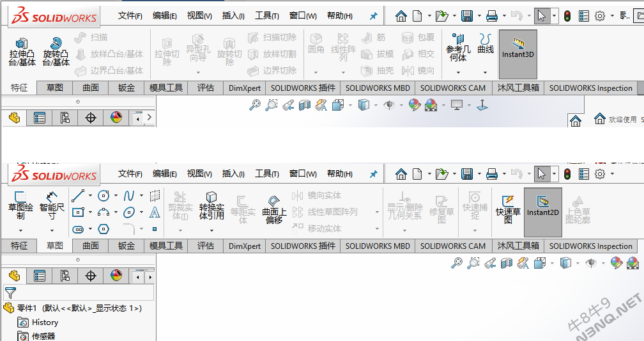Click the rebuild traffic light in Instant2D window
Viewport: 644px width, 341px height.
click(x=567, y=174)
